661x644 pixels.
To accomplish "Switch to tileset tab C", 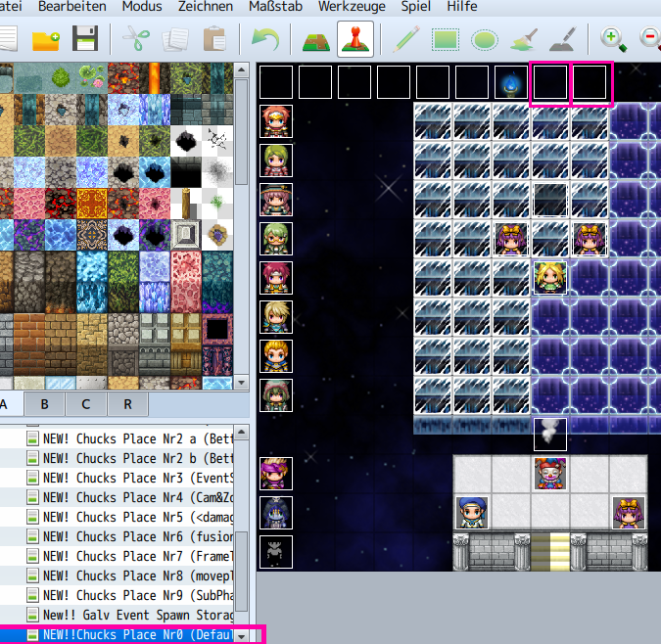I will tap(85, 404).
